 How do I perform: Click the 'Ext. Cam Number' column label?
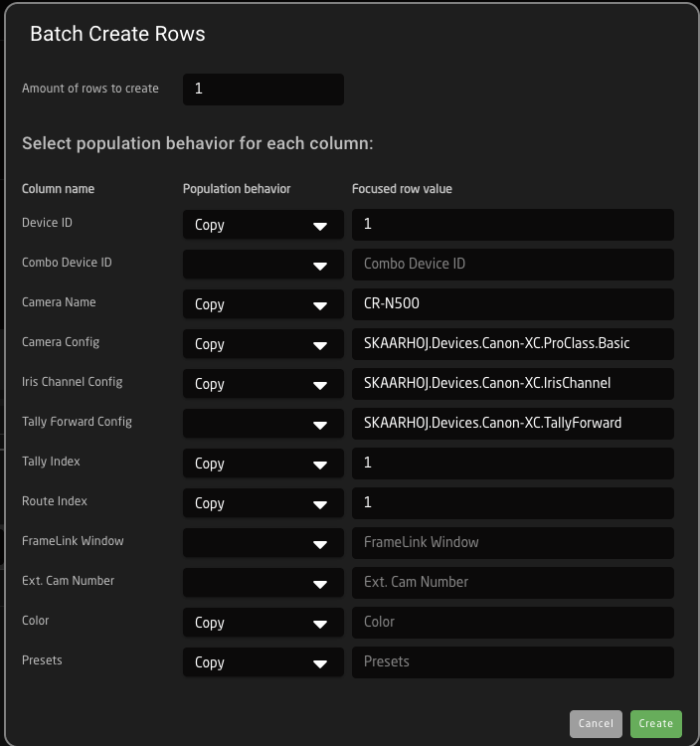coord(68,581)
